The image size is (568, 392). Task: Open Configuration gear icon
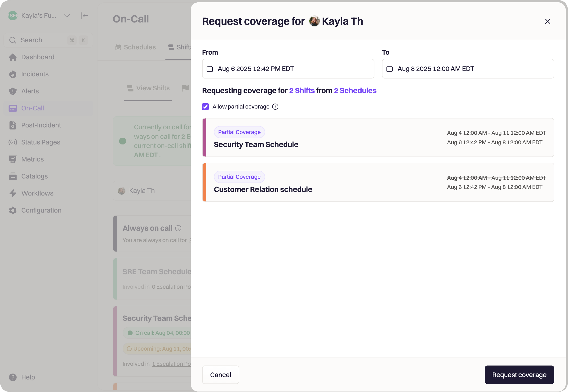click(13, 210)
